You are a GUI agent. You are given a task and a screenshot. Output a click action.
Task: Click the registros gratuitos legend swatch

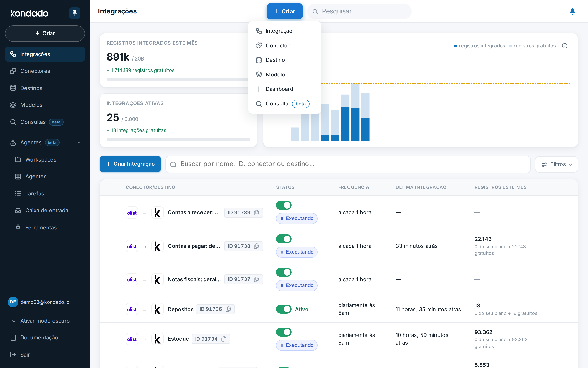[x=510, y=46]
